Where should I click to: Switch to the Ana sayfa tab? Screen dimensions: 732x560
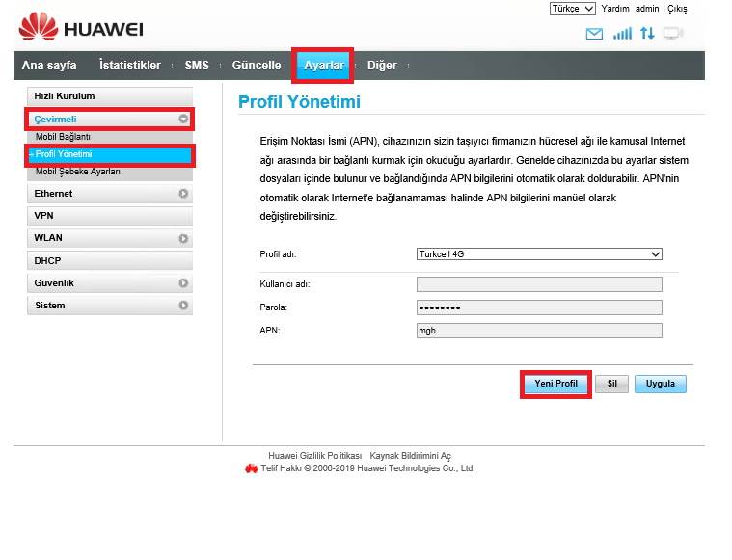[x=49, y=66]
